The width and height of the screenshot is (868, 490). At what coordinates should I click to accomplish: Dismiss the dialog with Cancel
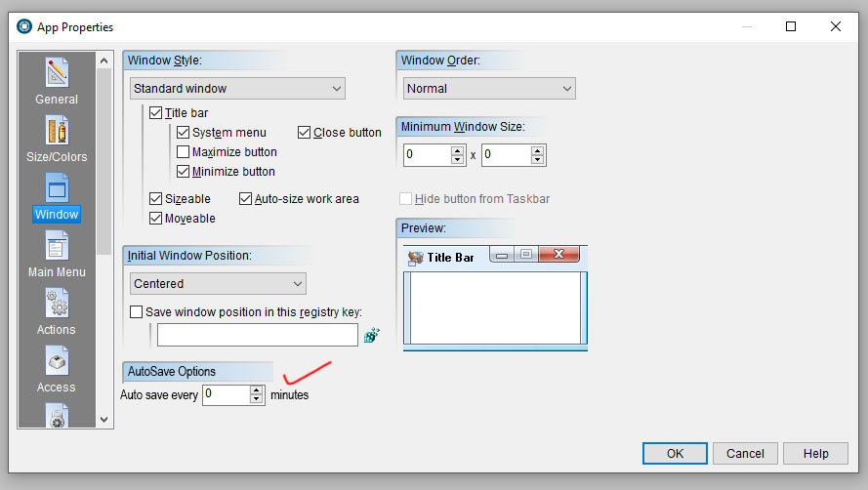(x=745, y=454)
